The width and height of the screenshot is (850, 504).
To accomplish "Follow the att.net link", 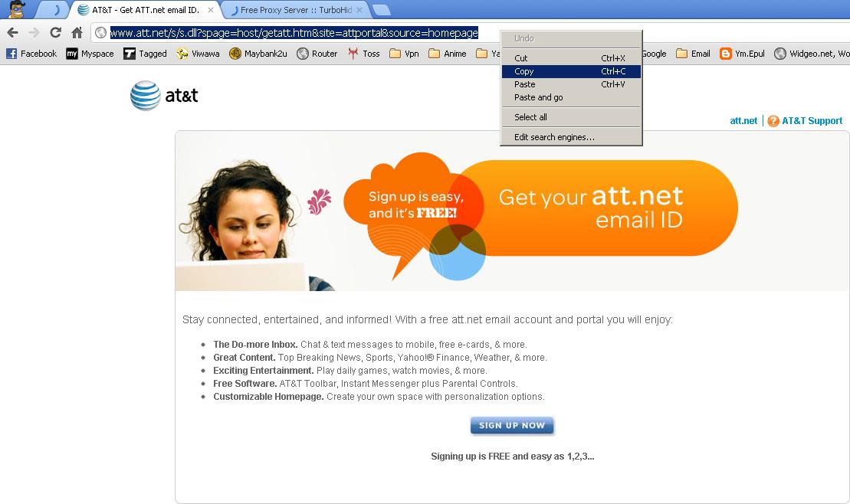I will (x=743, y=121).
